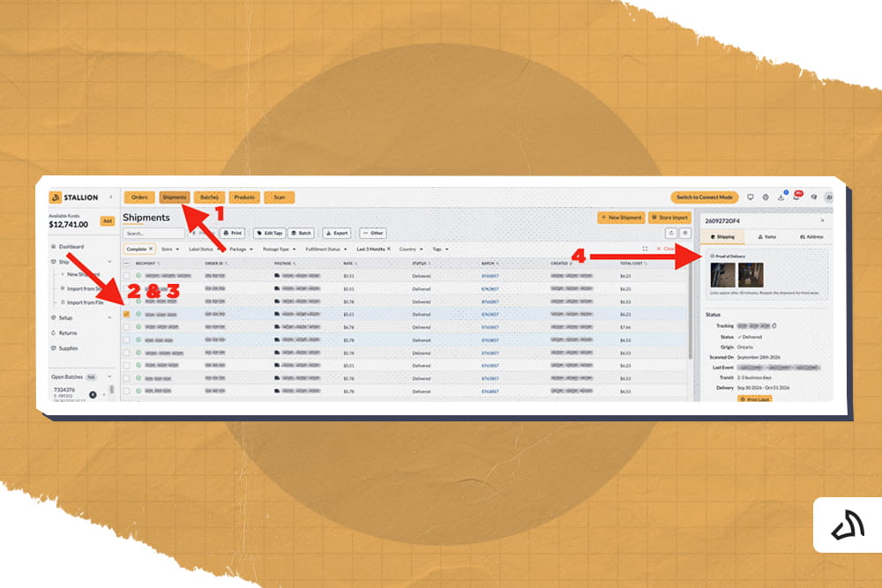
Task: Collapse the Open Batches section
Action: coord(109,376)
